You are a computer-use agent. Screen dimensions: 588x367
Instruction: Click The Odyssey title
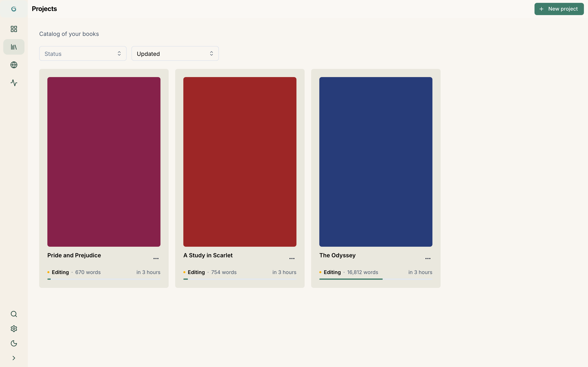tap(337, 255)
